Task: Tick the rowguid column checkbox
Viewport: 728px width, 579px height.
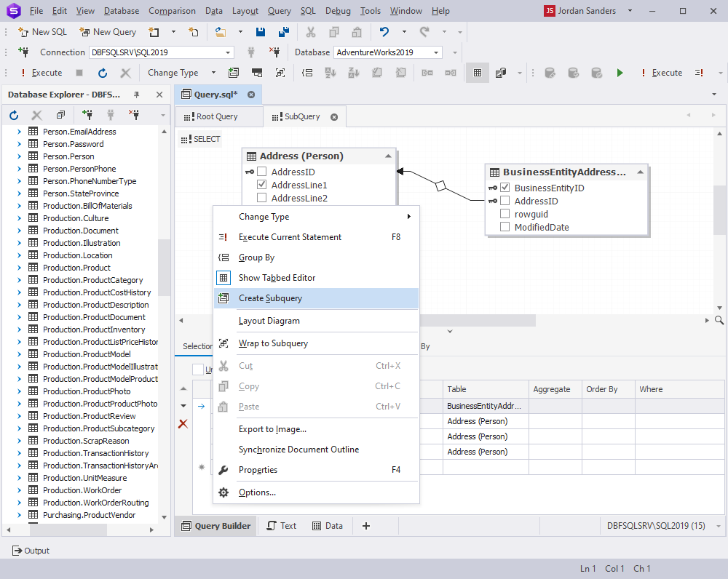Action: point(505,214)
